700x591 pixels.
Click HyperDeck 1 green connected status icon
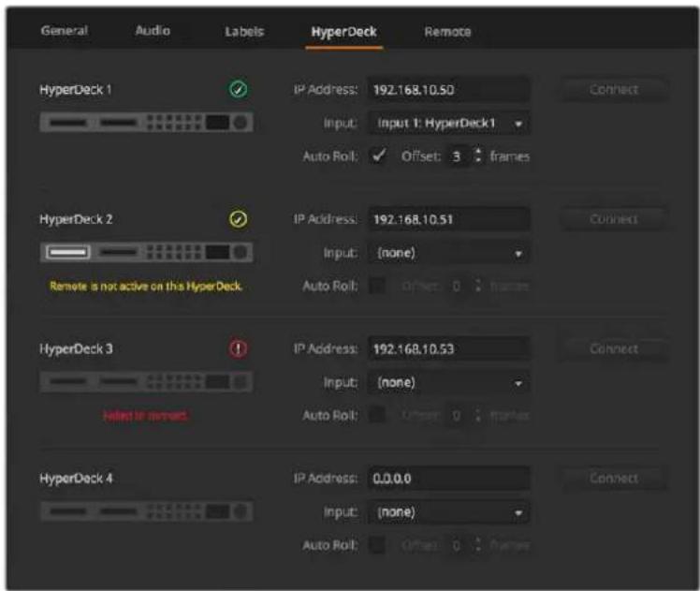coord(239,89)
